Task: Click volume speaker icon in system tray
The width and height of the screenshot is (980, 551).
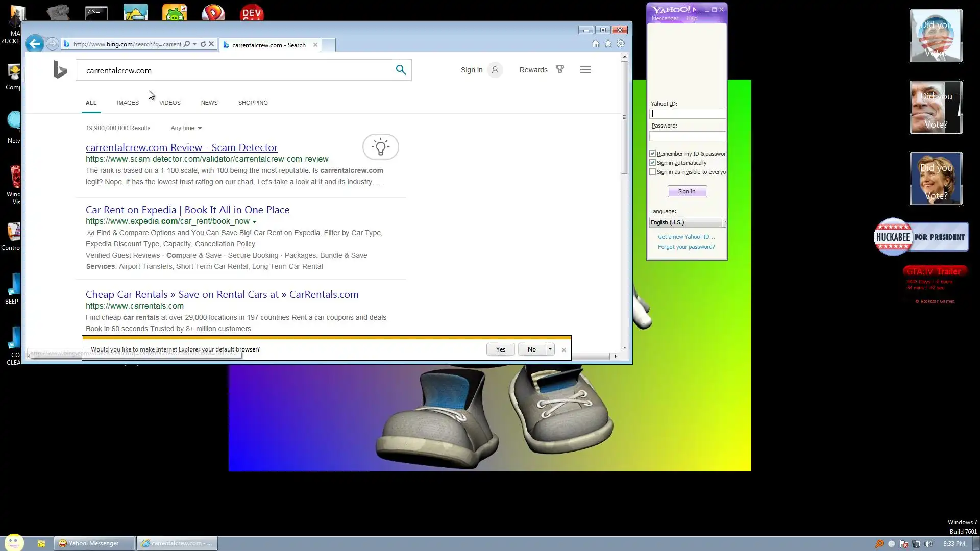Action: [x=928, y=544]
